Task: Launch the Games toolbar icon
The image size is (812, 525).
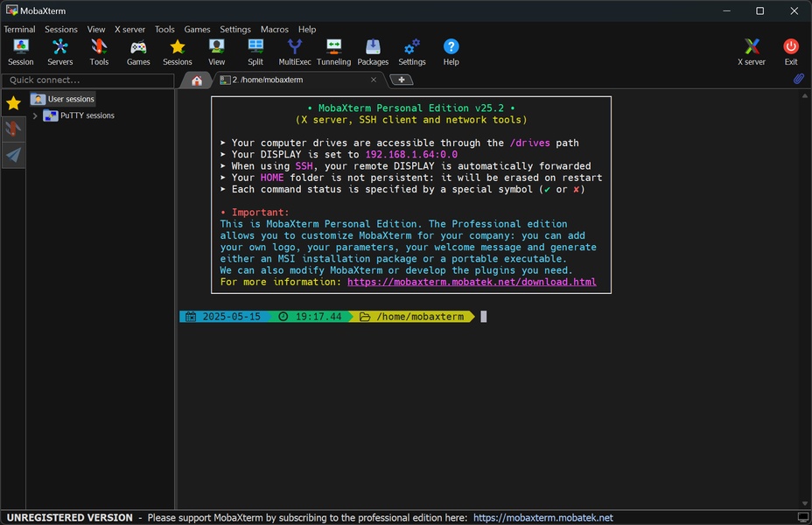Action: tap(138, 52)
